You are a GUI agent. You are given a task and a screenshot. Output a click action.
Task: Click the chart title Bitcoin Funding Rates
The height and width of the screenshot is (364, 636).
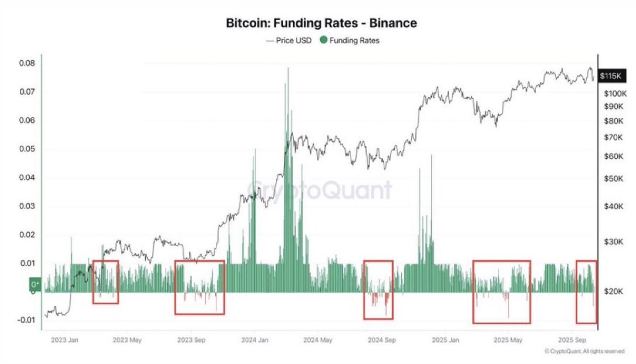[321, 23]
